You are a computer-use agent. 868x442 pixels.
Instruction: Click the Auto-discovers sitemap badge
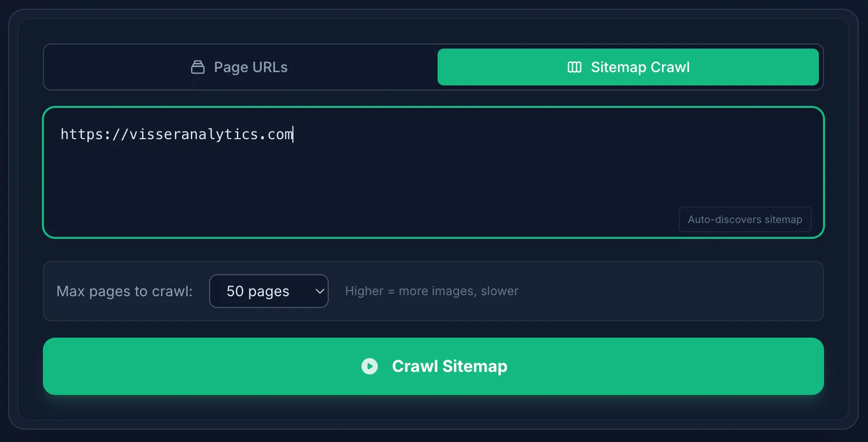(x=745, y=219)
